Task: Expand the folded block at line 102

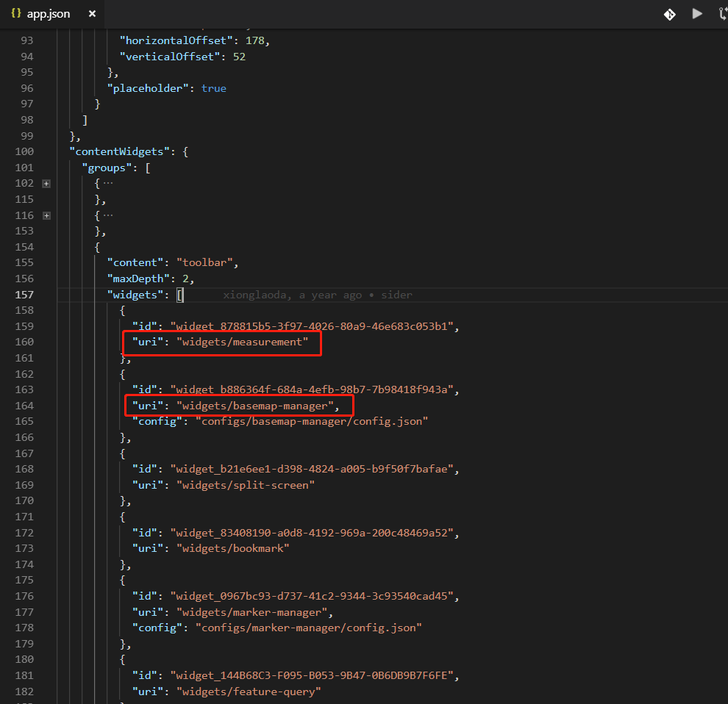Action: click(x=46, y=184)
